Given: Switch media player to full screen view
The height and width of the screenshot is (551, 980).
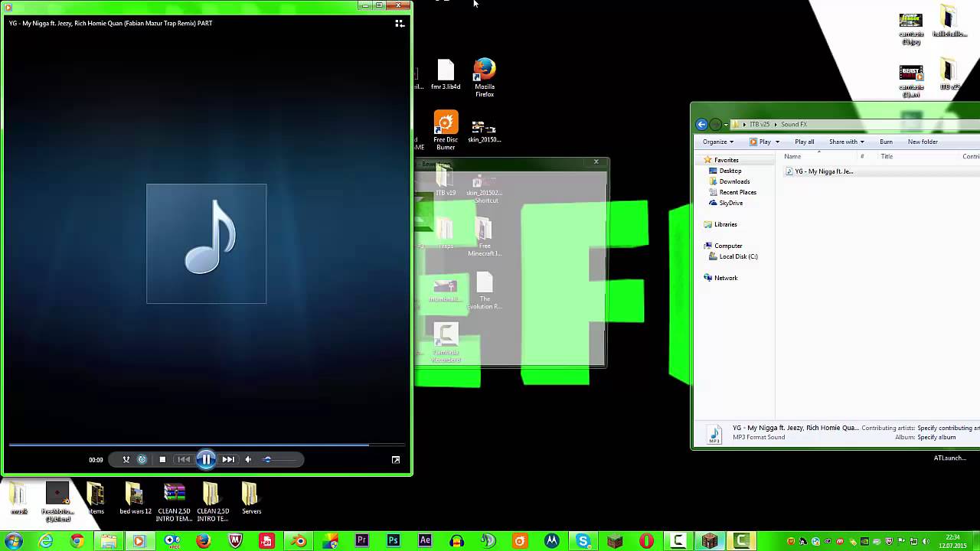Looking at the screenshot, I should pos(396,459).
